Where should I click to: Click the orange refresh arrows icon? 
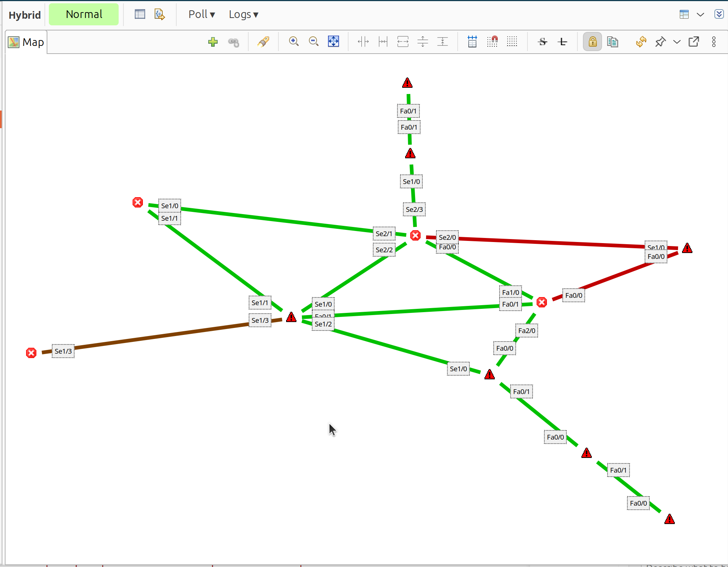coord(641,42)
